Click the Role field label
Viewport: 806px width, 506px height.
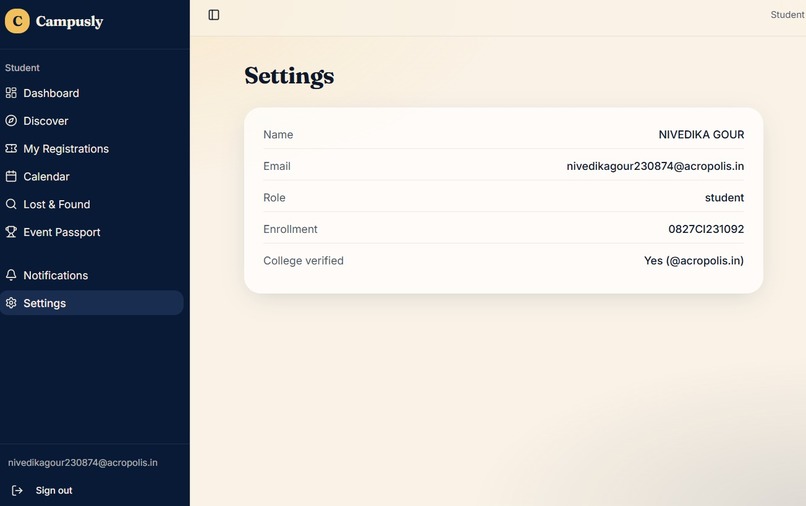(x=274, y=197)
